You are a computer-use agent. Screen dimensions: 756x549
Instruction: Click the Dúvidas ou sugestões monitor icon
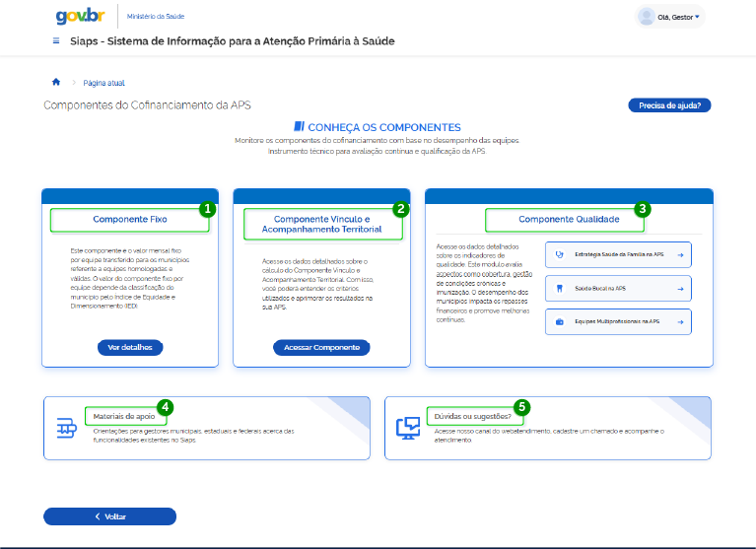407,428
